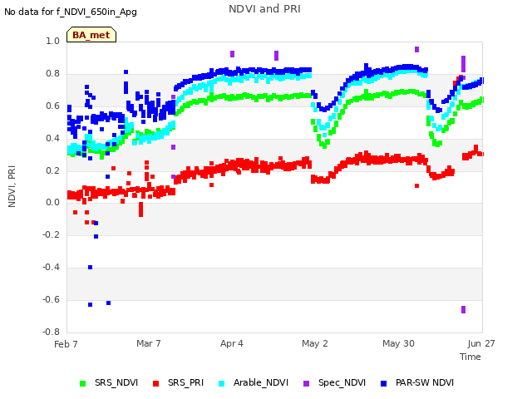Click the Jun 27 x-axis label
Viewport: 532px width, 399px height.
481,343
